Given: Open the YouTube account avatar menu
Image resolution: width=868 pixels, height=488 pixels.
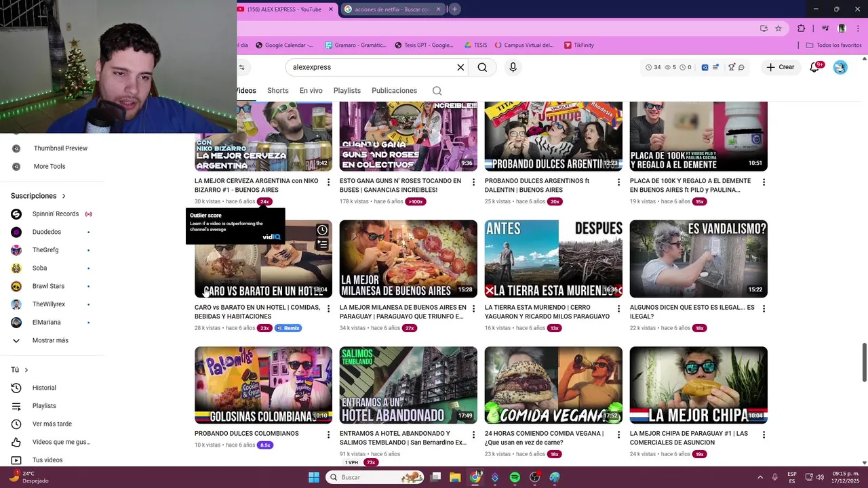Looking at the screenshot, I should pos(840,67).
